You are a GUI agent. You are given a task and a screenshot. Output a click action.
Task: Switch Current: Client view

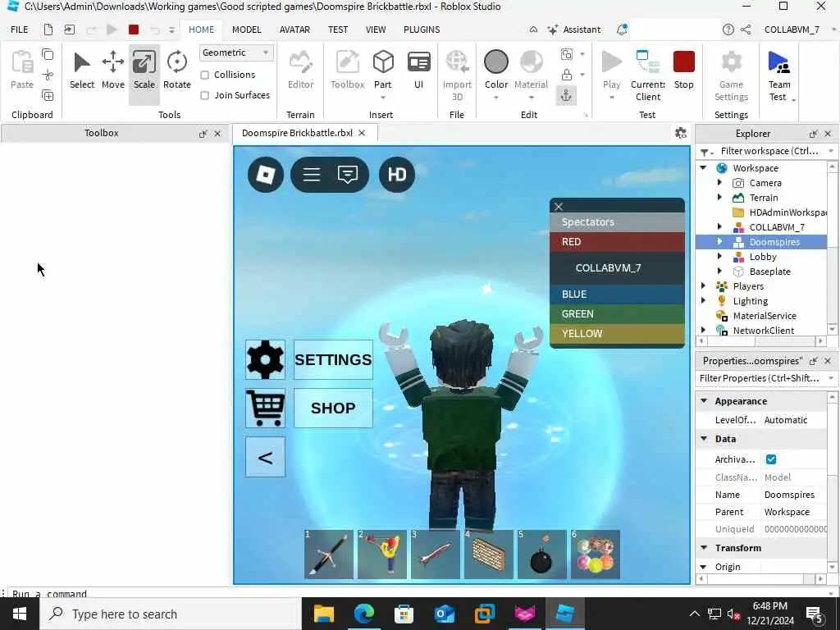coord(648,75)
